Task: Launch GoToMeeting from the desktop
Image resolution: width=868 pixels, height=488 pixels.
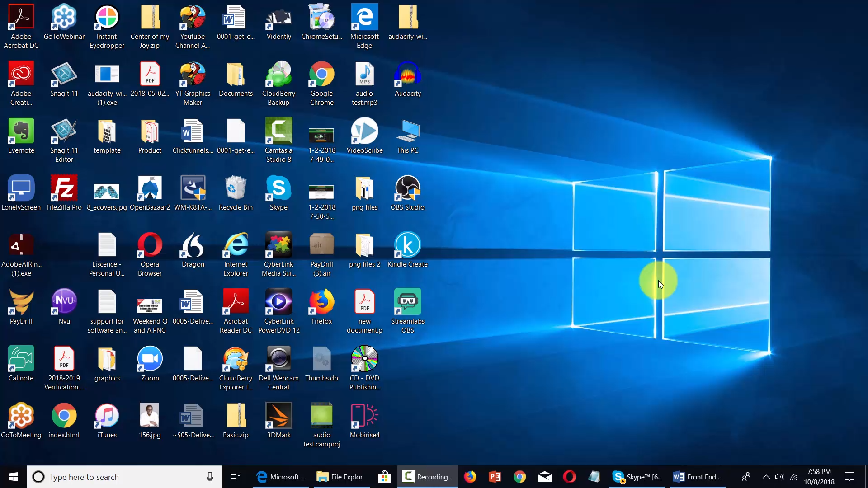Action: 21,420
